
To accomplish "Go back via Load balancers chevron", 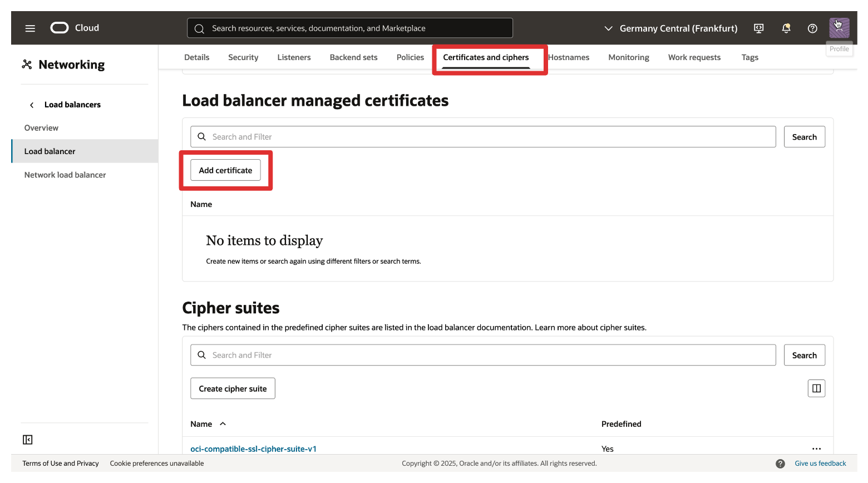I will pyautogui.click(x=32, y=105).
